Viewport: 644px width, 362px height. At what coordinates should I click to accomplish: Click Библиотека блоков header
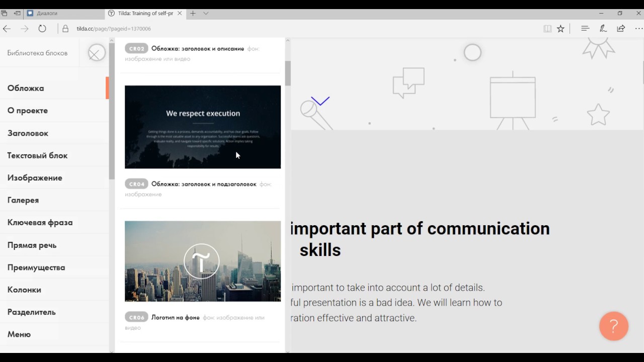point(37,53)
